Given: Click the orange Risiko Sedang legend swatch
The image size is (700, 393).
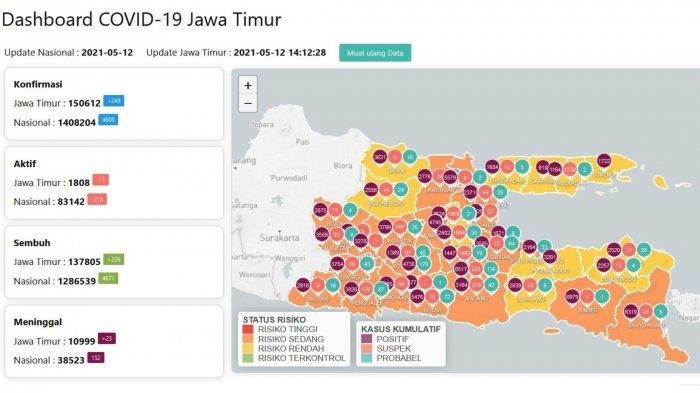Looking at the screenshot, I should pyautogui.click(x=248, y=339).
